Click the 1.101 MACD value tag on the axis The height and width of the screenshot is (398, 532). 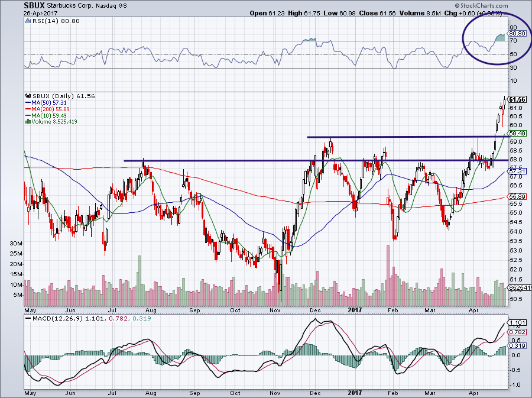pyautogui.click(x=518, y=323)
